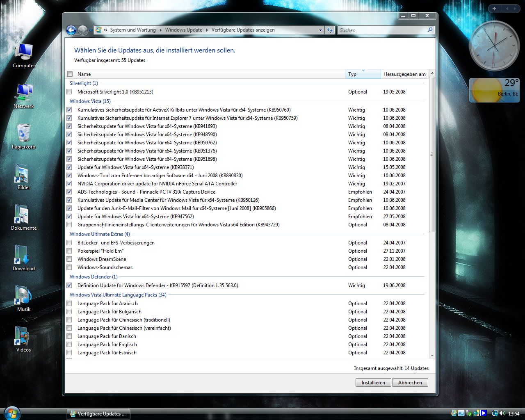Click the volume speaker tray icon
Viewport: 525px width, 420px height.
click(502, 413)
